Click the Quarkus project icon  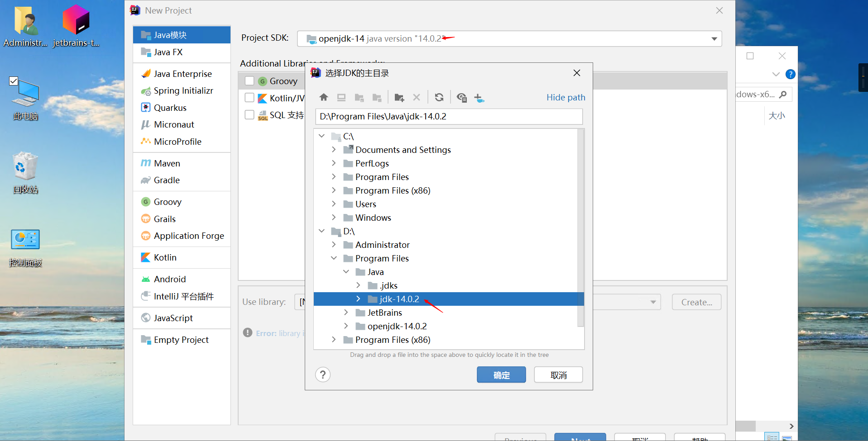click(145, 108)
